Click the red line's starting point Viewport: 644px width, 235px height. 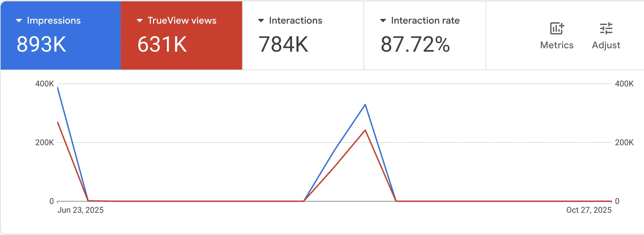tap(58, 122)
